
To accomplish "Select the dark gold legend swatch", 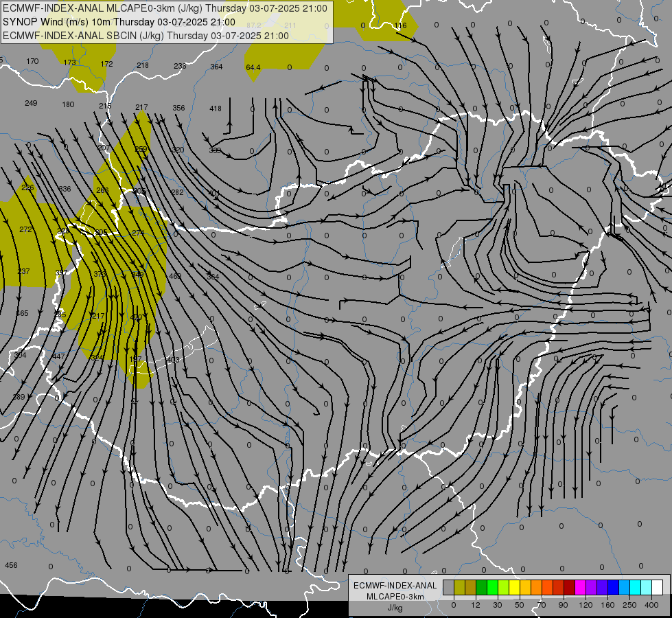I will coord(471,587).
